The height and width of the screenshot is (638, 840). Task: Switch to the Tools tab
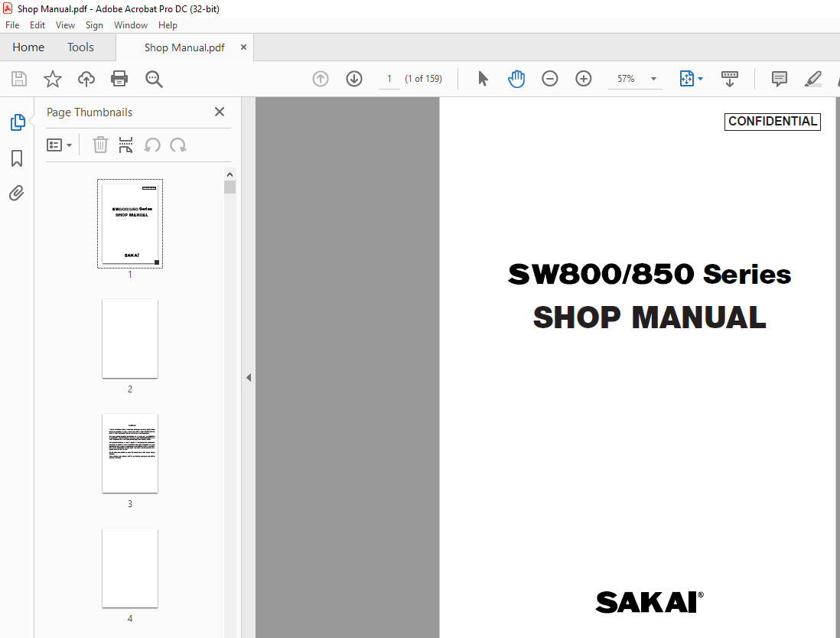coord(80,47)
